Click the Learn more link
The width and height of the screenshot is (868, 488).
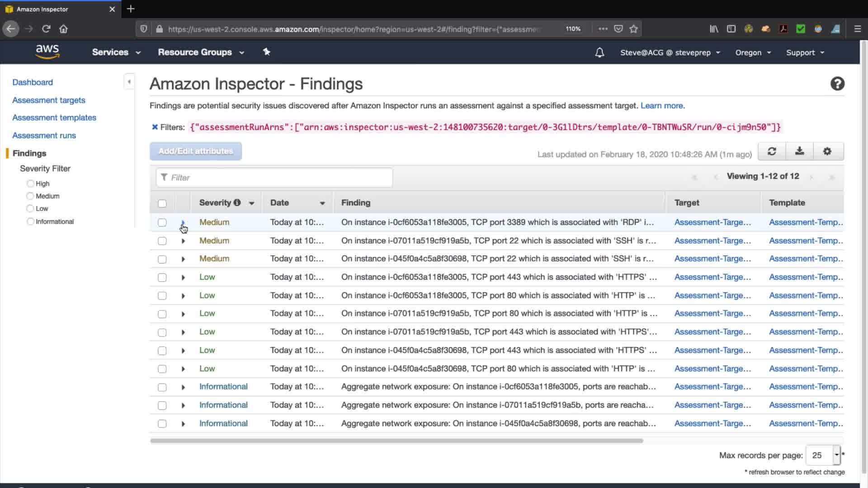coord(661,106)
